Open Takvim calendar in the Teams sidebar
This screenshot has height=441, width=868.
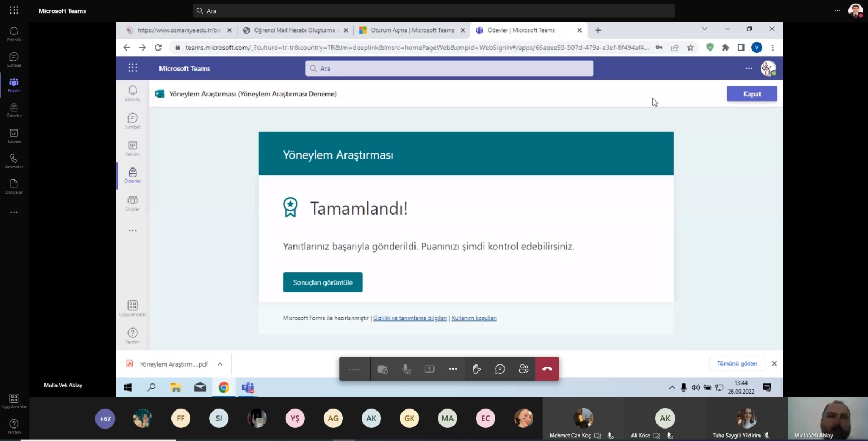14,135
